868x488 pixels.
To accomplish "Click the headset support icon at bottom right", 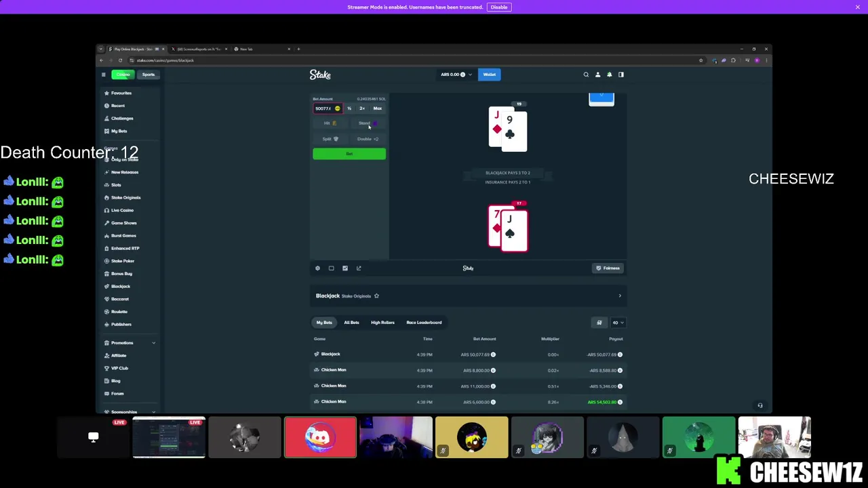I will click(x=760, y=405).
